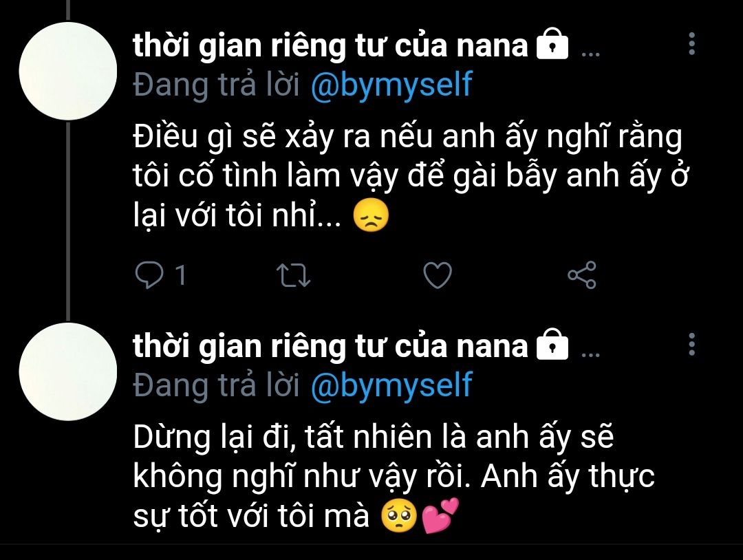Image resolution: width=743 pixels, height=560 pixels.
Task: Like the first tweet with sad emoji
Action: pos(438,274)
